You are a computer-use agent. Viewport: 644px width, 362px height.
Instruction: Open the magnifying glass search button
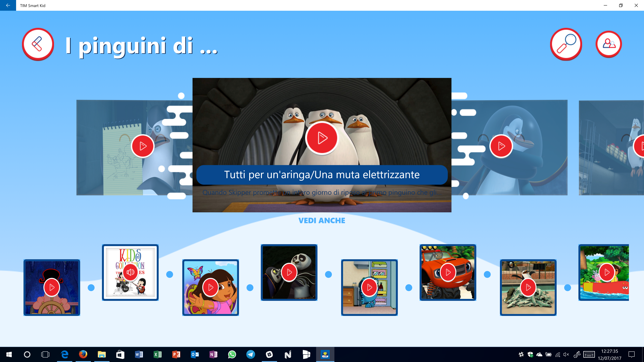pos(566,44)
